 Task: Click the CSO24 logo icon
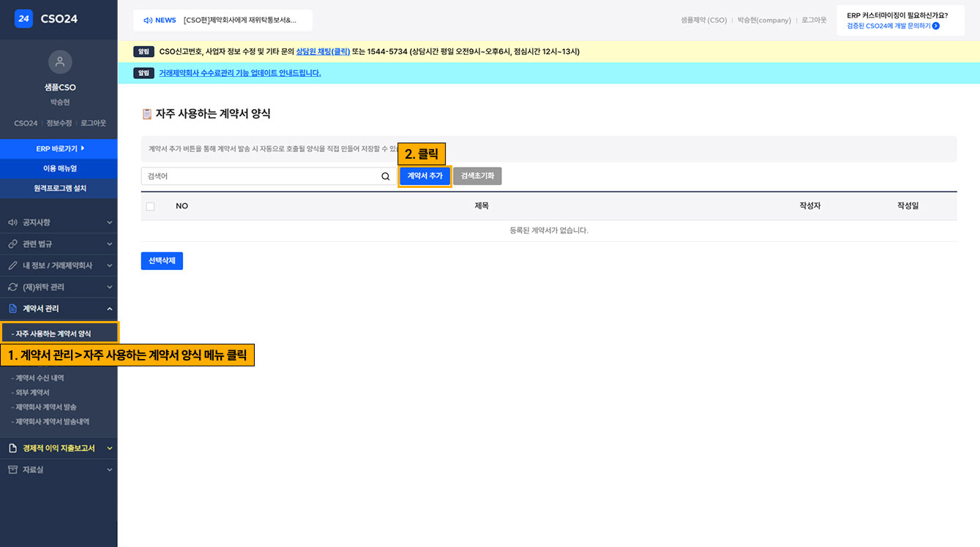23,18
